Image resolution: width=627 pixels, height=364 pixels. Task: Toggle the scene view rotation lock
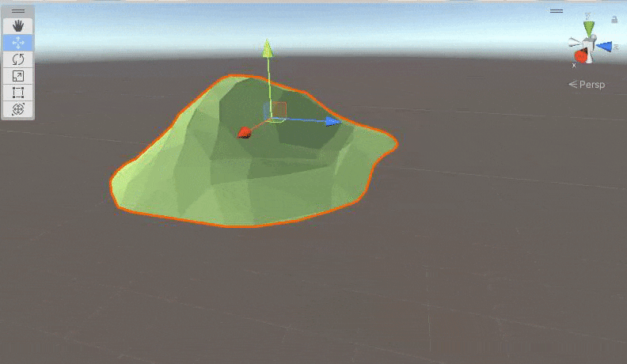coord(614,19)
